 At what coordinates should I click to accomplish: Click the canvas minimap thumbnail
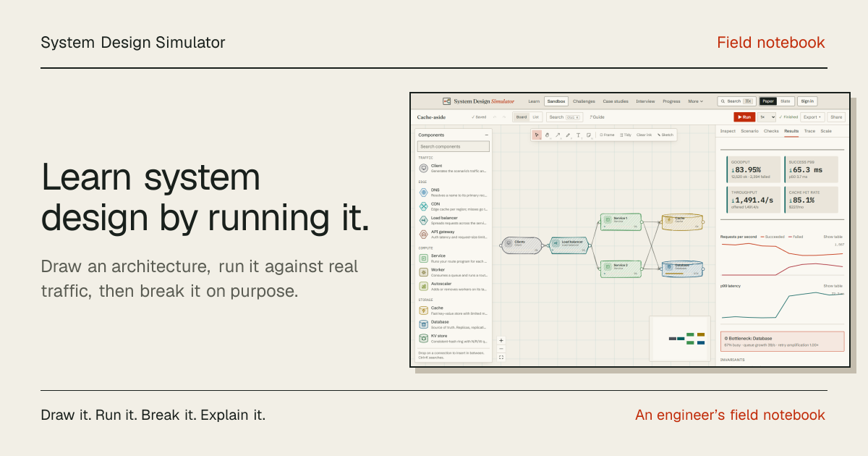pyautogui.click(x=679, y=338)
